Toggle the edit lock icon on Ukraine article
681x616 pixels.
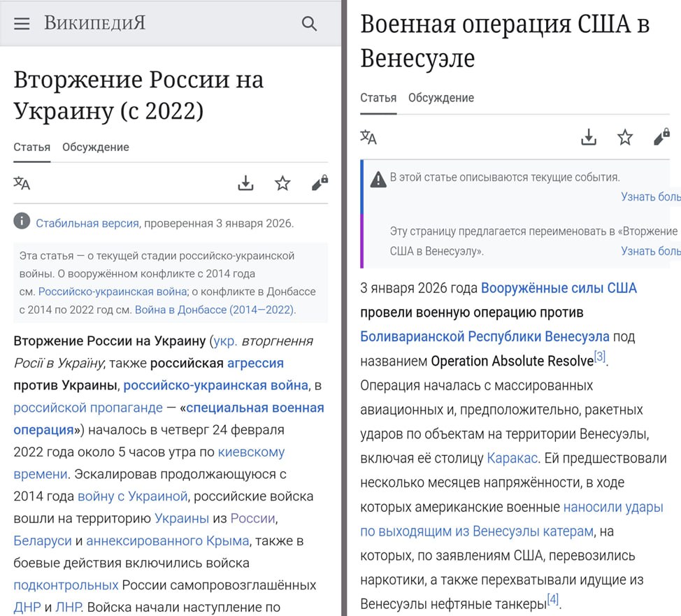coord(320,183)
